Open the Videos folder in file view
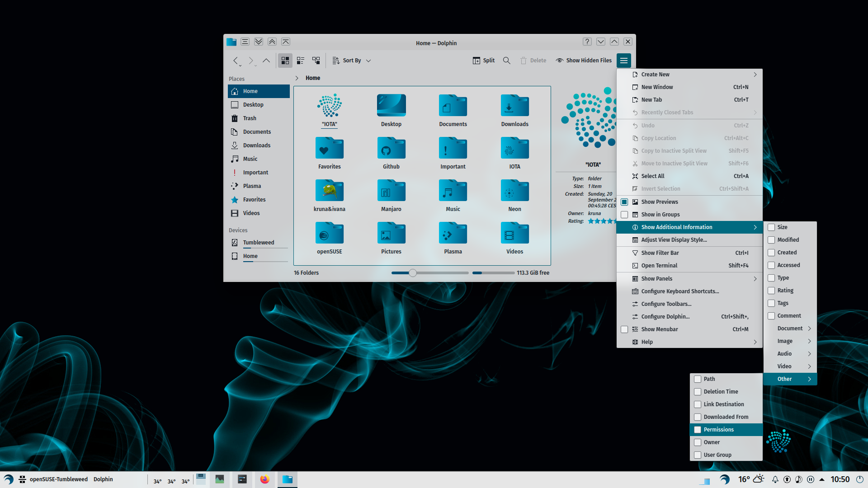868x488 pixels. pos(514,233)
